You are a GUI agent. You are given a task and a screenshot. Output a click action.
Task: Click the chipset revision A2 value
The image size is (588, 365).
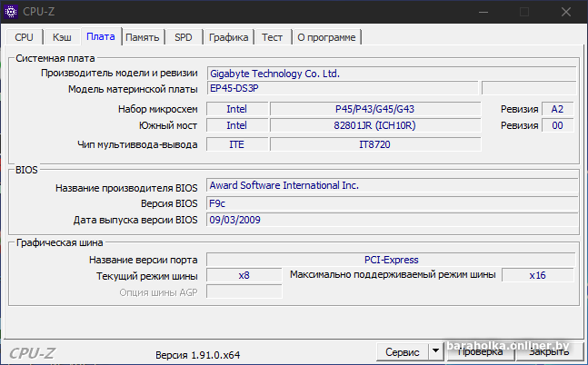[557, 109]
